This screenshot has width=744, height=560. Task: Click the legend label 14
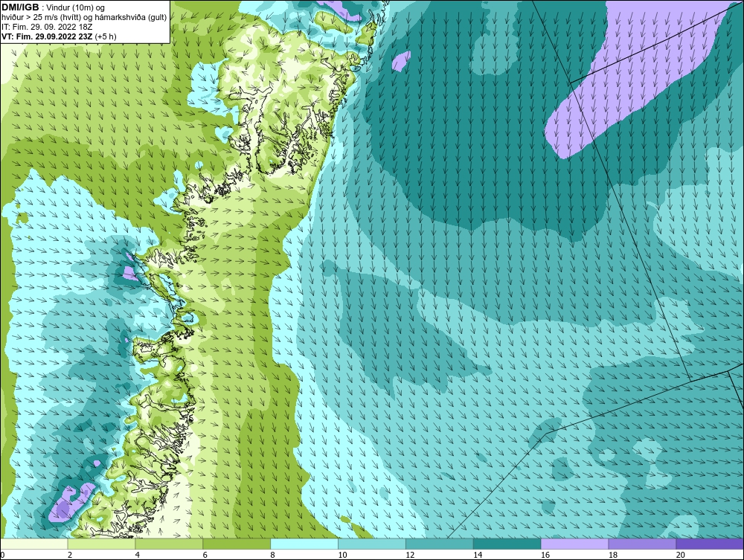478,555
